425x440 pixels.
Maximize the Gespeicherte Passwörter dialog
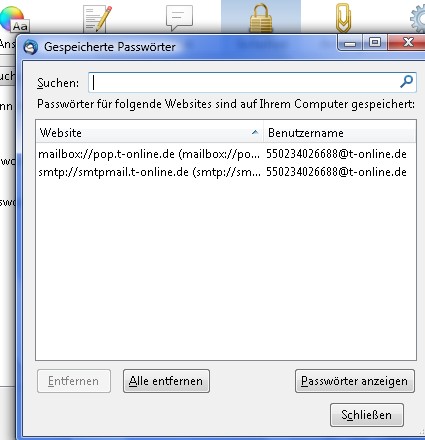coord(375,42)
